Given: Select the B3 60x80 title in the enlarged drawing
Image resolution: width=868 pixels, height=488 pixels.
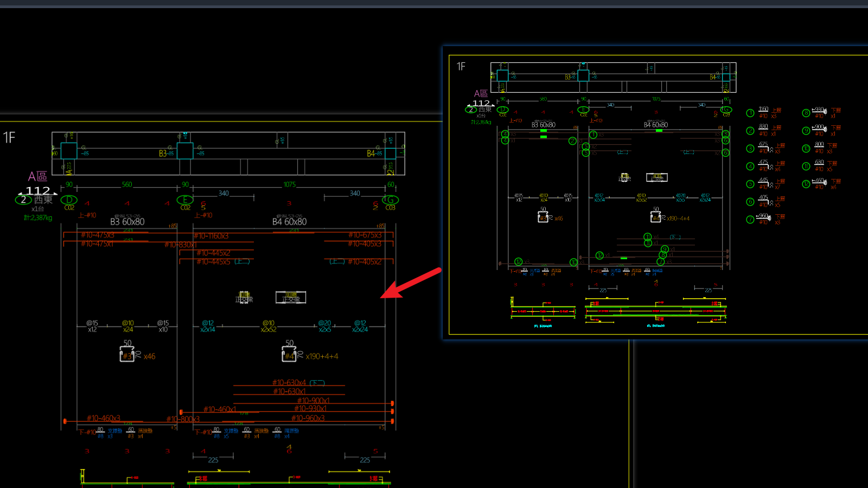Looking at the screenshot, I should pos(127,222).
